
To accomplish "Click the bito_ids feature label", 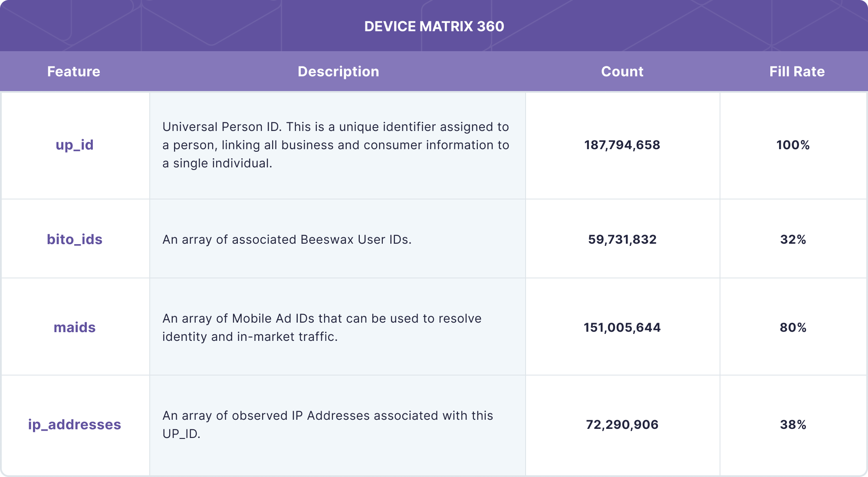I will [x=75, y=239].
